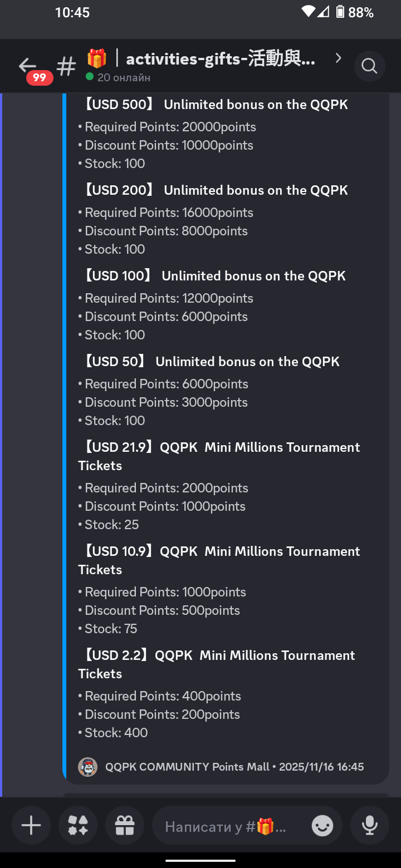Image resolution: width=401 pixels, height=868 pixels.
Task: Expand channel details chevron
Action: [338, 58]
